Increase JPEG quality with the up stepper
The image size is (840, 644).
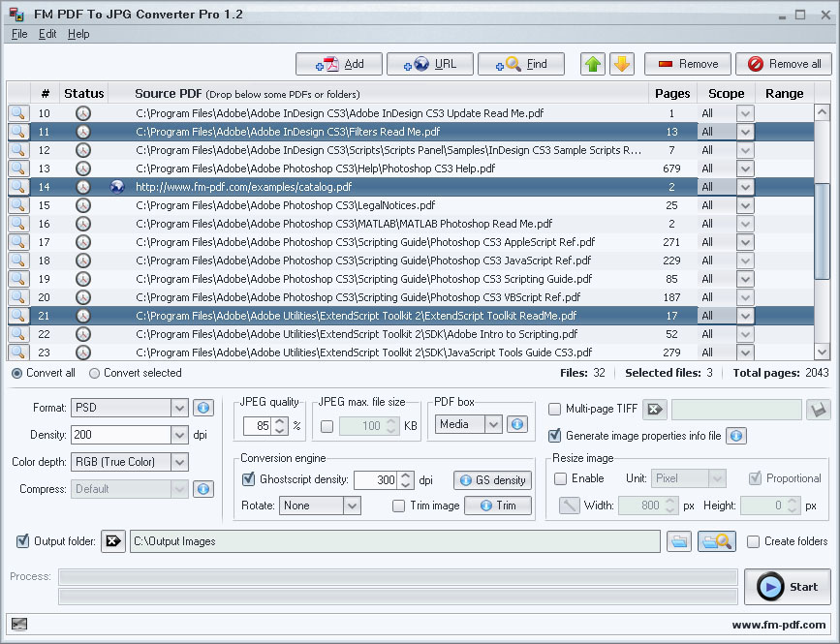pos(280,419)
